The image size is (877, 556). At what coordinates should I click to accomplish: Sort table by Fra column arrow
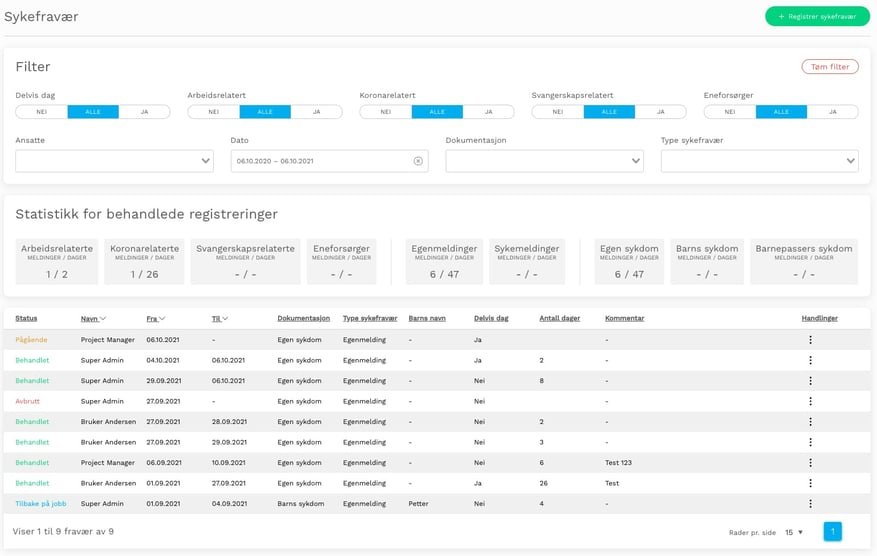(162, 319)
